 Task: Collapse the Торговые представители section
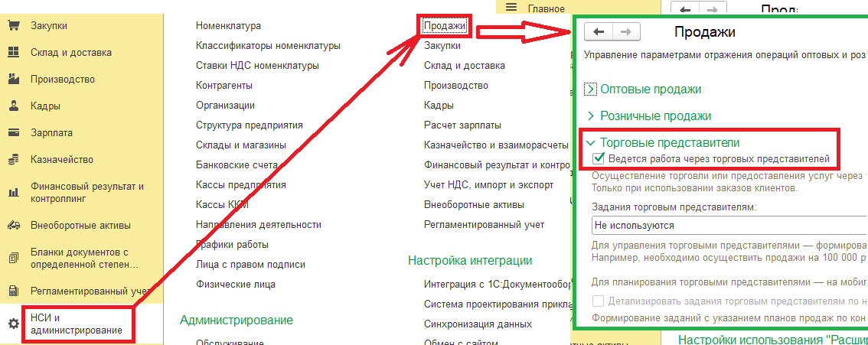click(x=590, y=143)
